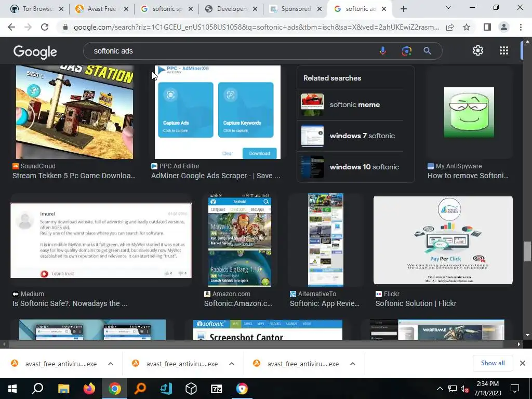
Task: Launch Firefox from the taskbar
Action: [x=89, y=389]
